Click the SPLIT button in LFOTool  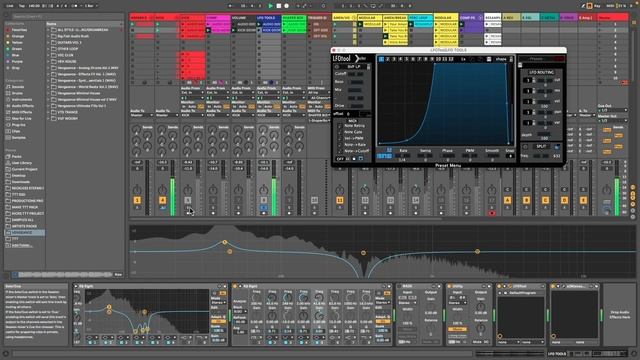(541, 147)
